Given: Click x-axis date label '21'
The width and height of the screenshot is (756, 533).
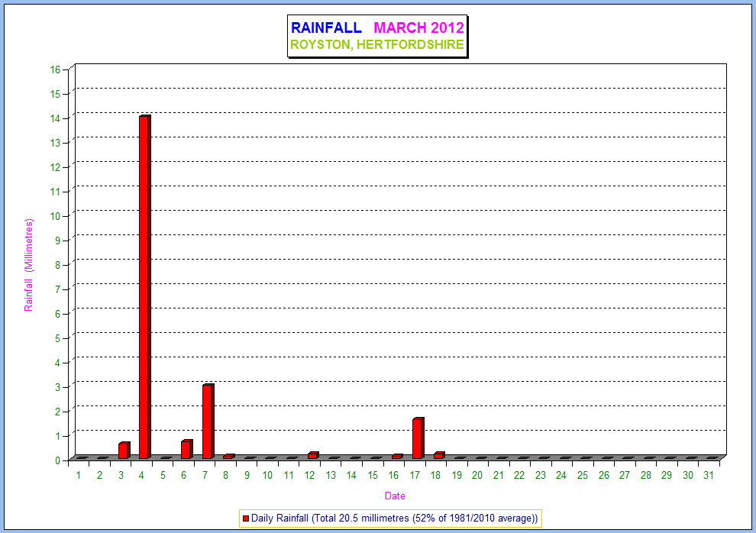Looking at the screenshot, I should (499, 475).
